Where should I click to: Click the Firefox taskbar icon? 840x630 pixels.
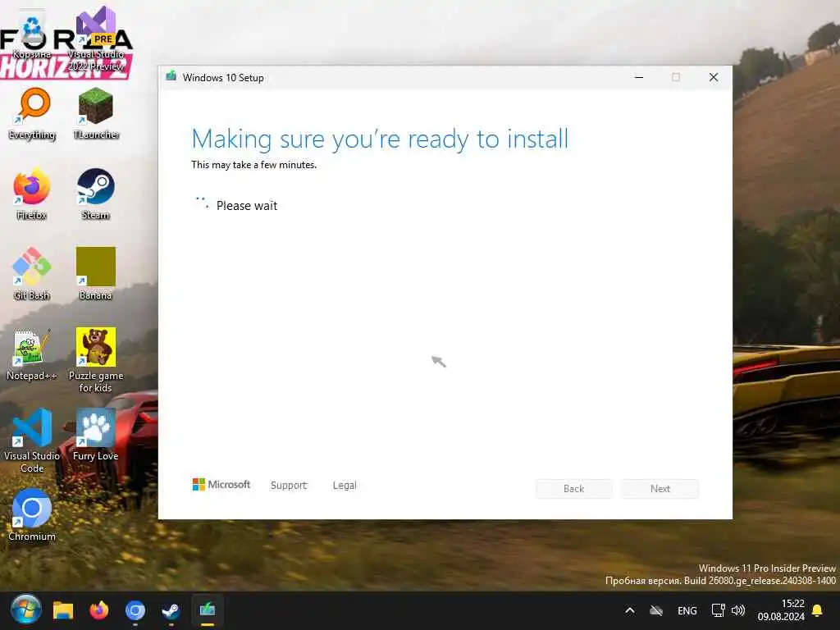(99, 610)
